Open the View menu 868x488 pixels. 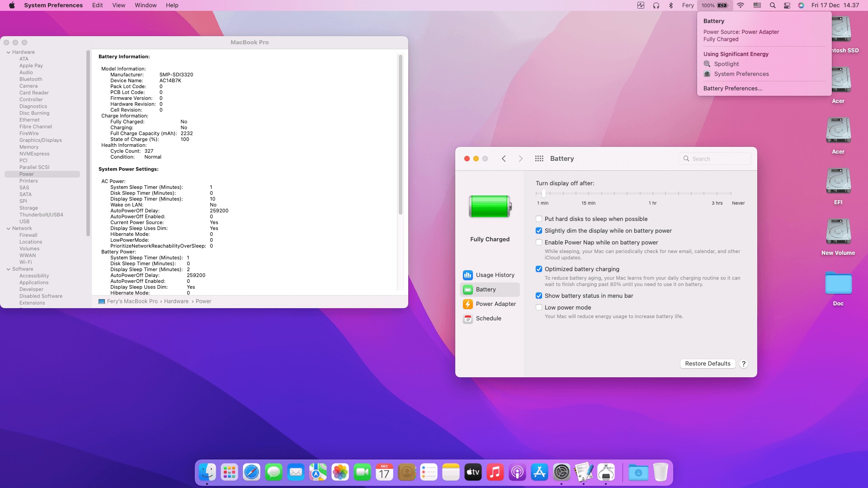[x=118, y=5]
